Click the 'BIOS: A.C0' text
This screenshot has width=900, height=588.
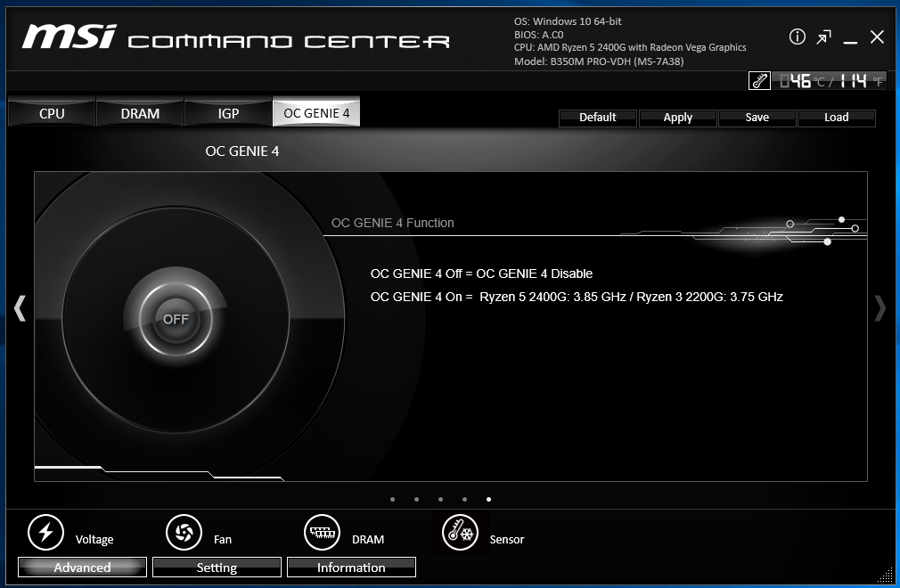(538, 35)
